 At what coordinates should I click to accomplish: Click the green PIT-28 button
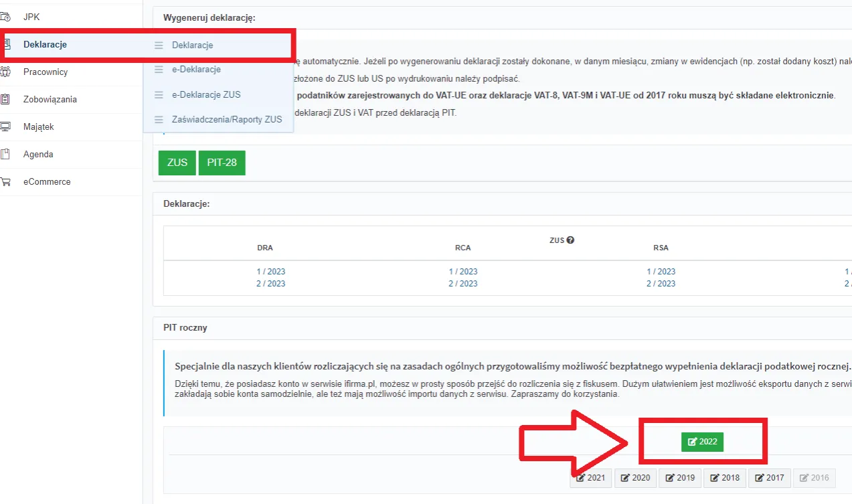[x=222, y=163]
